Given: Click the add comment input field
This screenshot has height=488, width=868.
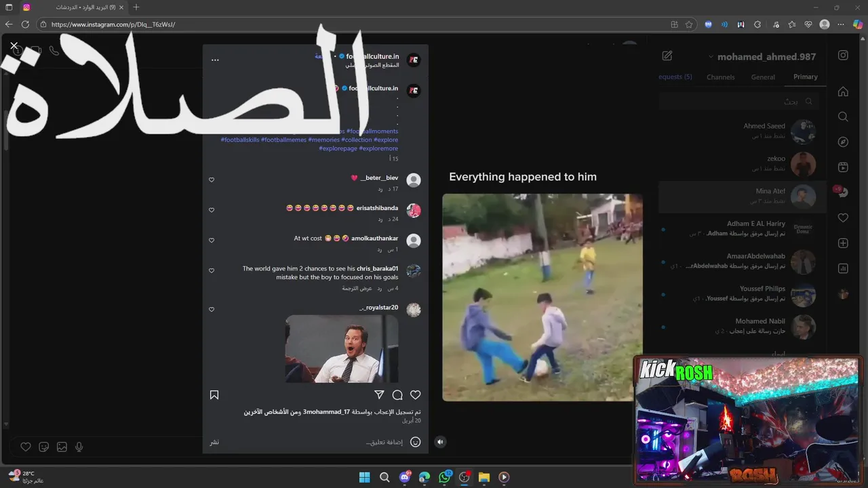Looking at the screenshot, I should point(384,442).
